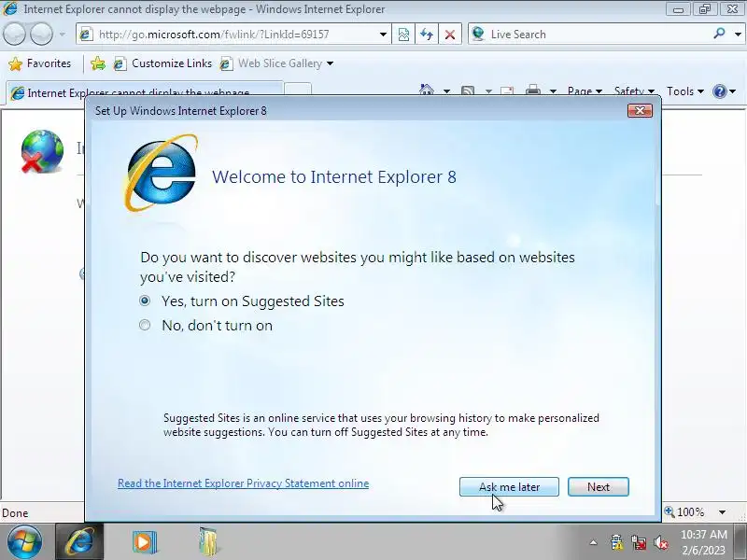Expand the search provider dropdown arrow
Viewport: 747px width, 560px height.
738,35
